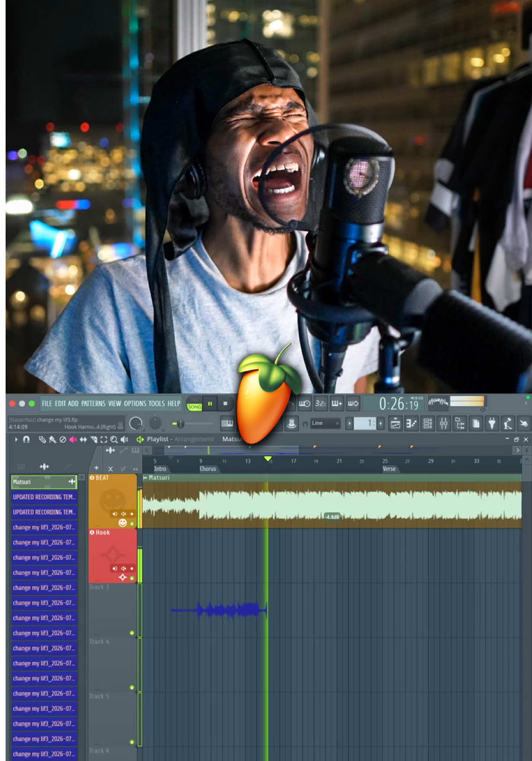Select the Playback speaker tool
The width and height of the screenshot is (532, 761).
[x=124, y=439]
